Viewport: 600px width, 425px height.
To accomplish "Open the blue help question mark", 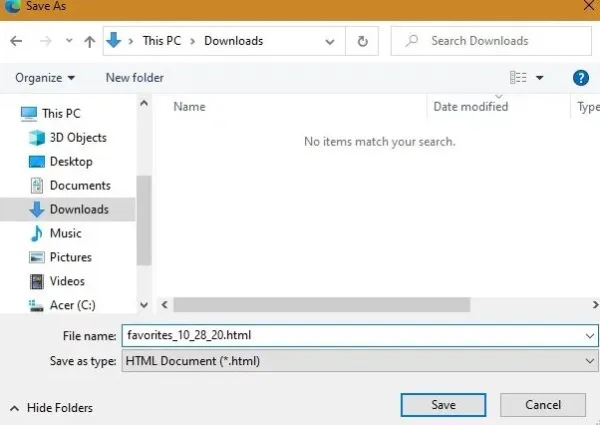I will coord(580,78).
